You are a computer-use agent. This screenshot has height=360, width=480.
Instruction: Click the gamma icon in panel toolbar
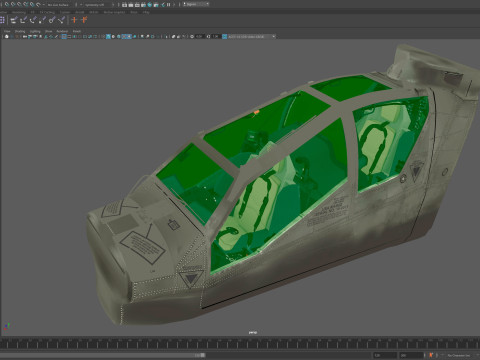click(x=208, y=36)
